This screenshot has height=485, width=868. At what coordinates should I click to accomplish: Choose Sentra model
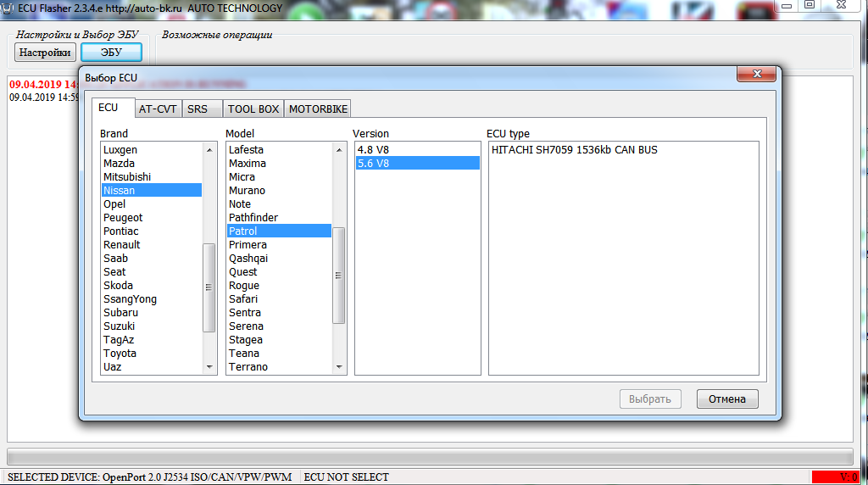coord(279,312)
